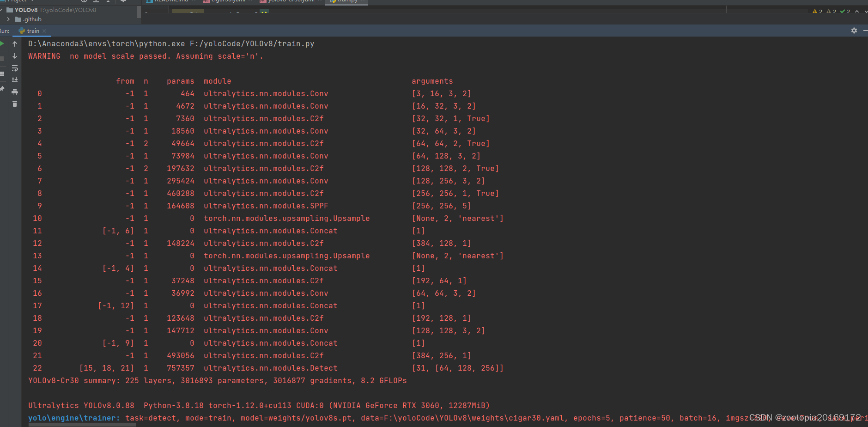
Task: Go up the stack trace in the console
Action: [15, 44]
